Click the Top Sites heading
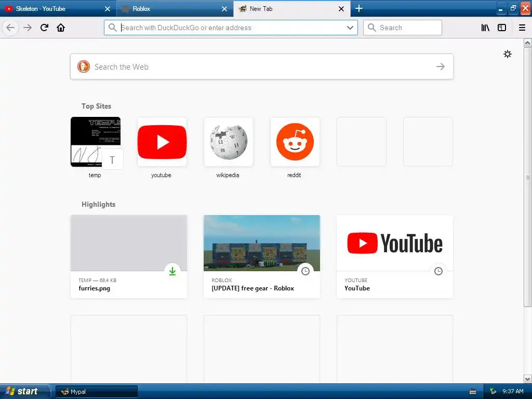The image size is (532, 399). 96,106
